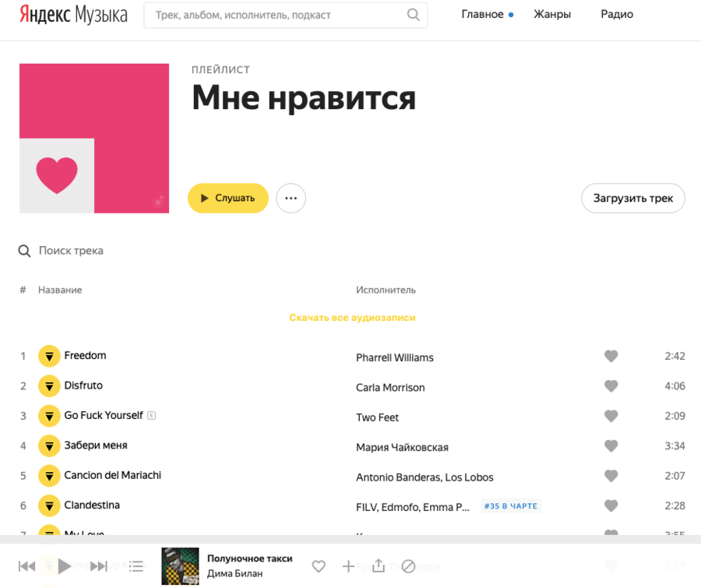Download Забери меня via its yellow icon
The image size is (701, 588).
click(x=49, y=445)
